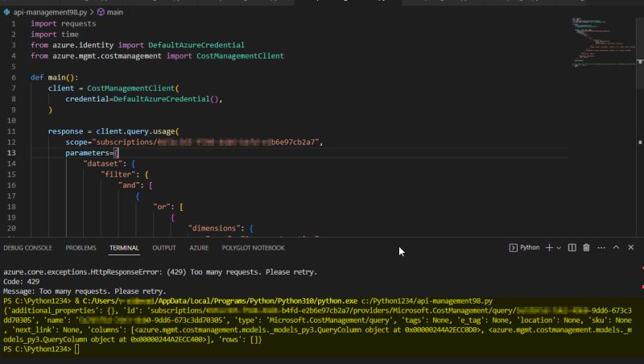Click line number 13 in gutter
The image size is (644, 364).
11,153
